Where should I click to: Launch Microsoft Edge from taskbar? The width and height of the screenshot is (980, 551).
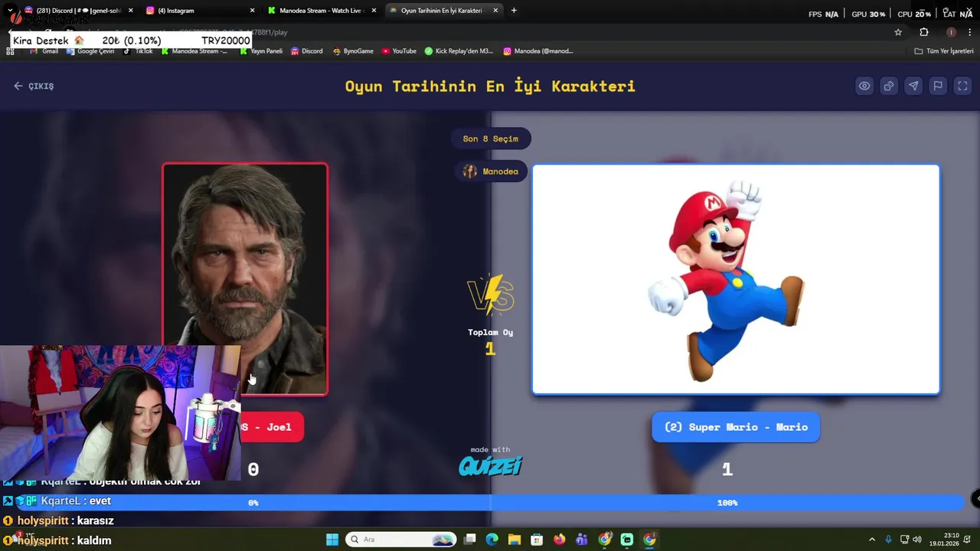pos(492,540)
